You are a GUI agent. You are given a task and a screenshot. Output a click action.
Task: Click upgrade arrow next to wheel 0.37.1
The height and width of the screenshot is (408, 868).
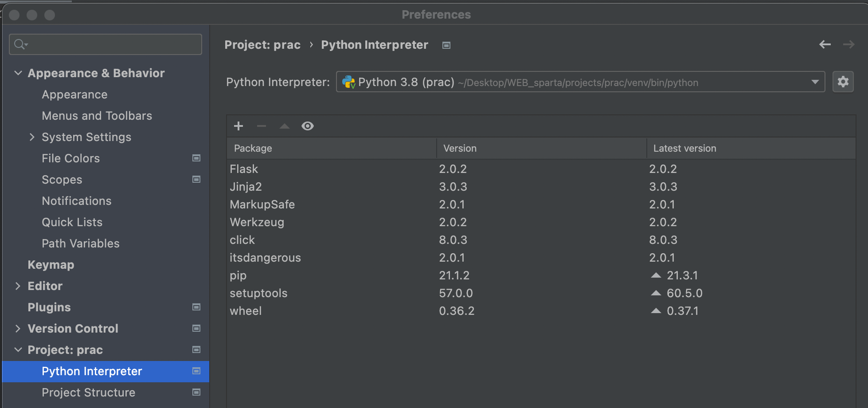(656, 311)
